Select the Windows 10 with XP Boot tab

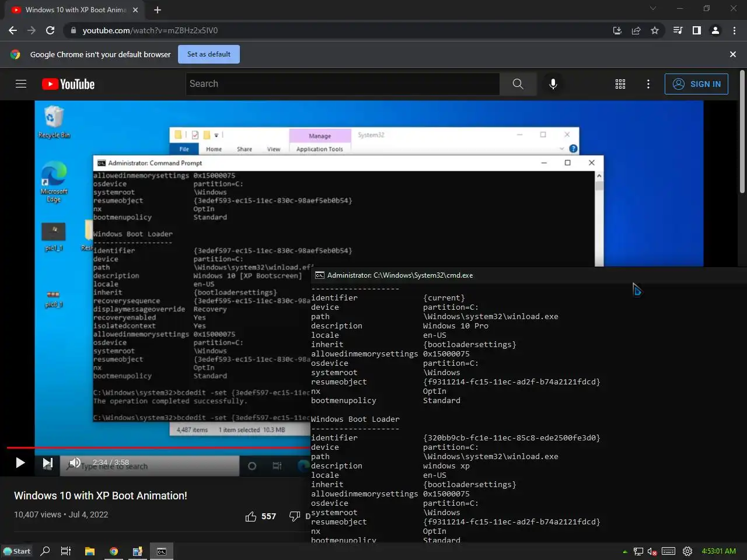click(75, 10)
